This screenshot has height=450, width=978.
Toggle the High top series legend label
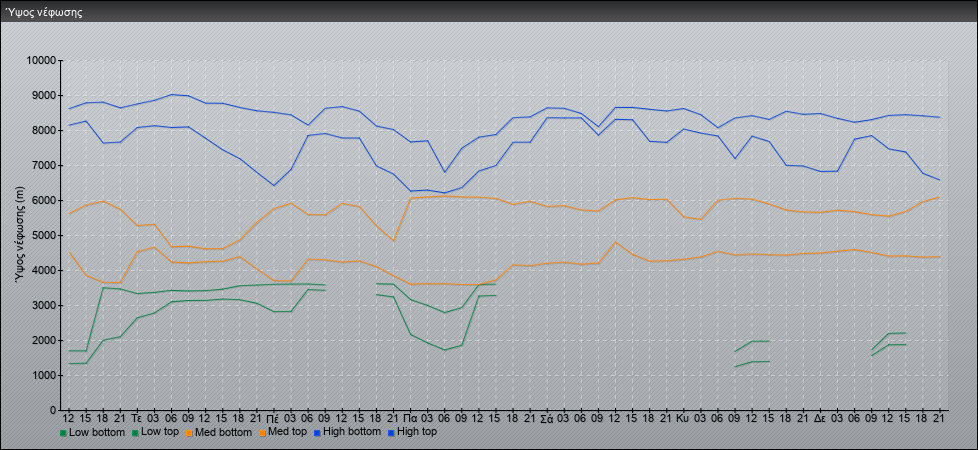[x=417, y=432]
